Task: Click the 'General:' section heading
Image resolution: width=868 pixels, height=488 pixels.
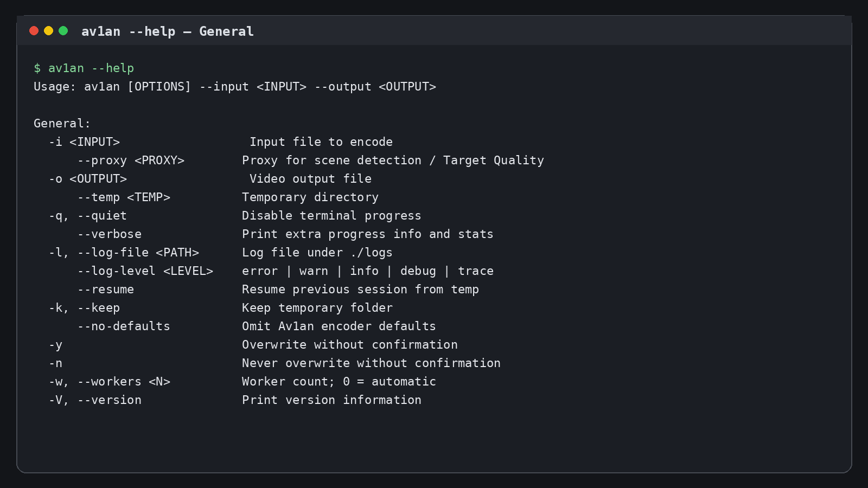Action: pyautogui.click(x=62, y=124)
